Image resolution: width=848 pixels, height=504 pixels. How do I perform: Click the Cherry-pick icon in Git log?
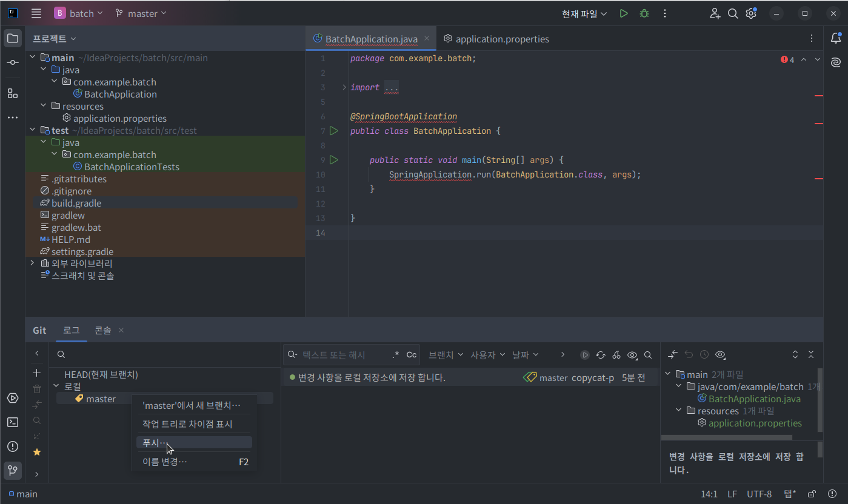[x=616, y=355]
